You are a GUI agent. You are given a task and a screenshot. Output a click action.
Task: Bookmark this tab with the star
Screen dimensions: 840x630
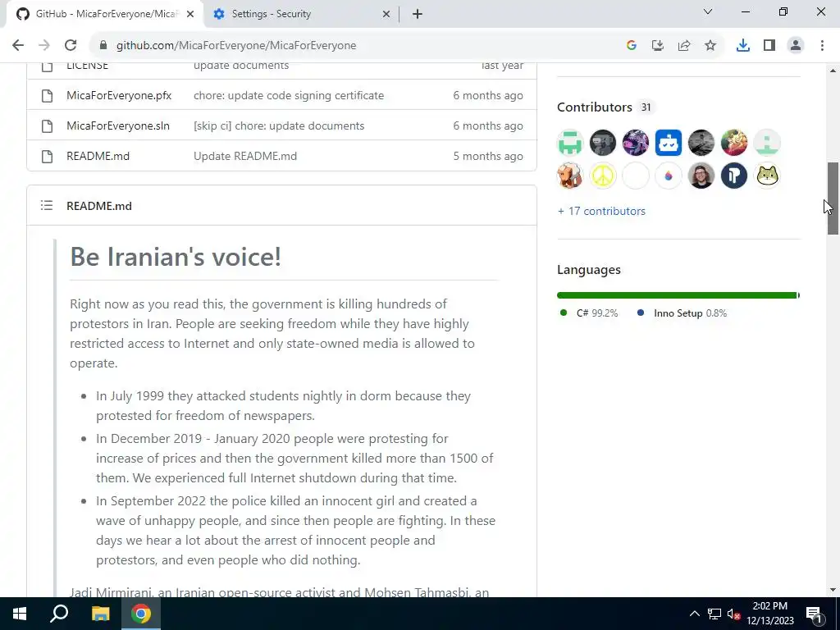coord(710,46)
